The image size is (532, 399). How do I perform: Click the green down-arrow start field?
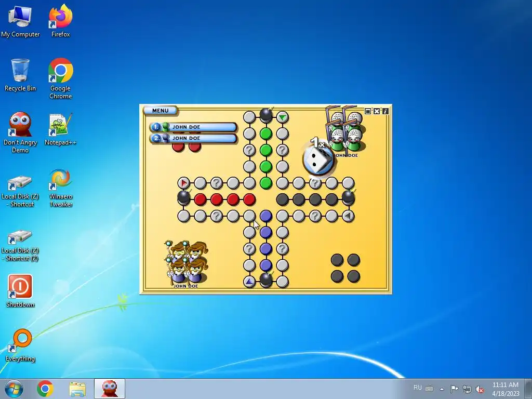coord(282,117)
